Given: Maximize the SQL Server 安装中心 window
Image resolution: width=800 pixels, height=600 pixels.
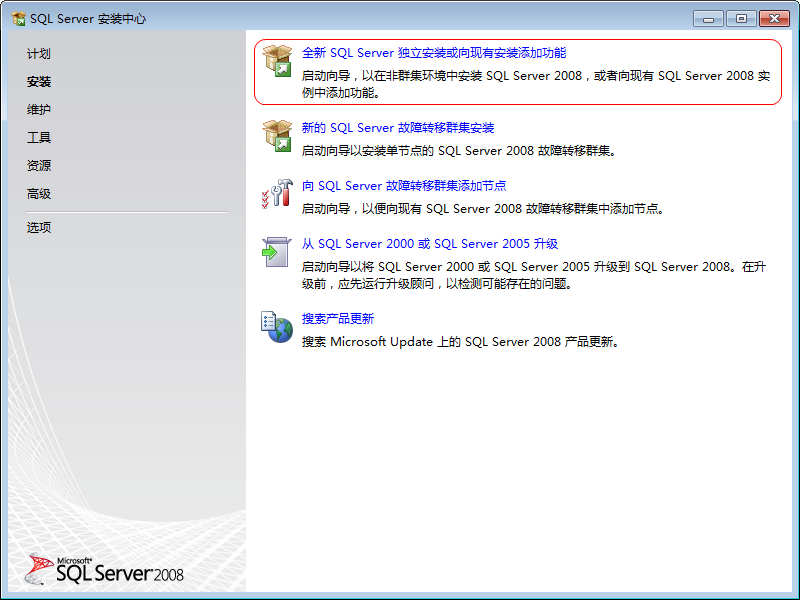Looking at the screenshot, I should [x=741, y=19].
